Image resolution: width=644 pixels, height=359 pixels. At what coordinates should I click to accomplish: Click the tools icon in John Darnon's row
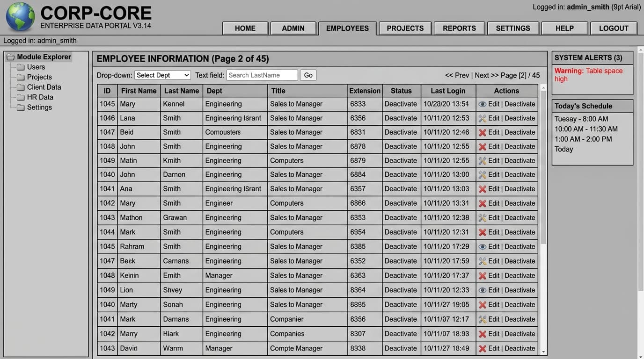pyautogui.click(x=483, y=174)
